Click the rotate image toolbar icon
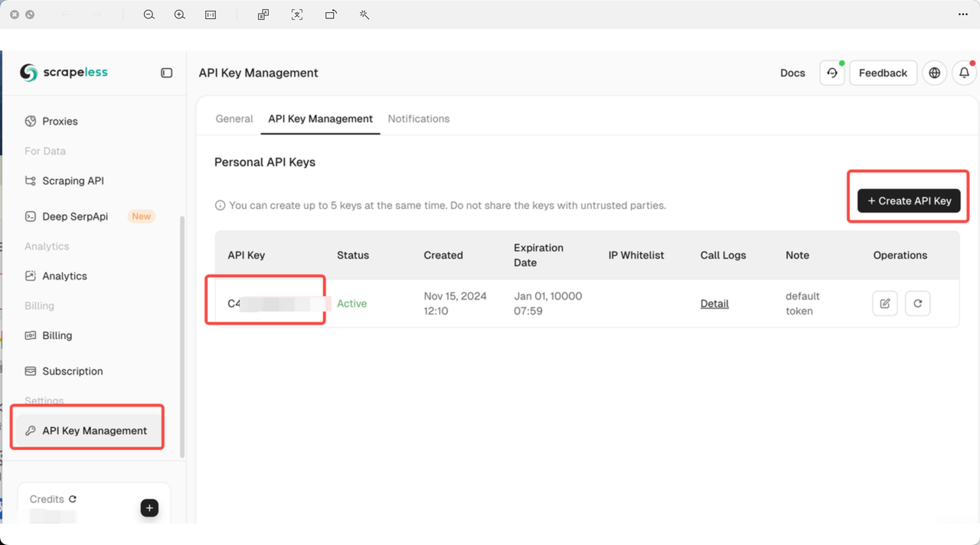This screenshot has height=545, width=980. 331,15
